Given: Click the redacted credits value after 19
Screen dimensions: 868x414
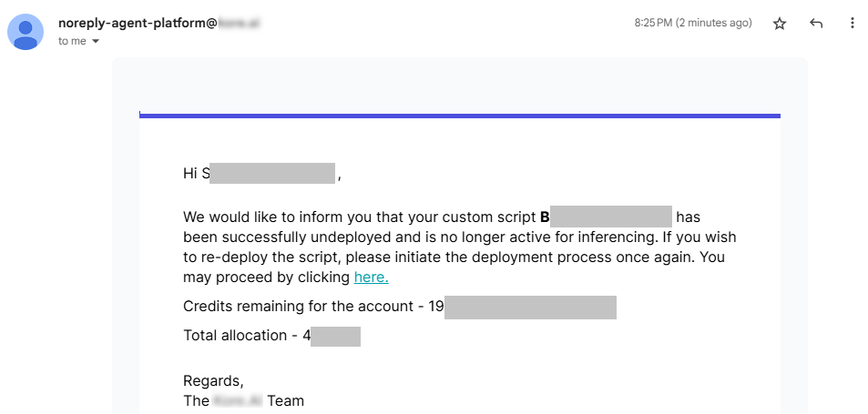Looking at the screenshot, I should coord(530,307).
